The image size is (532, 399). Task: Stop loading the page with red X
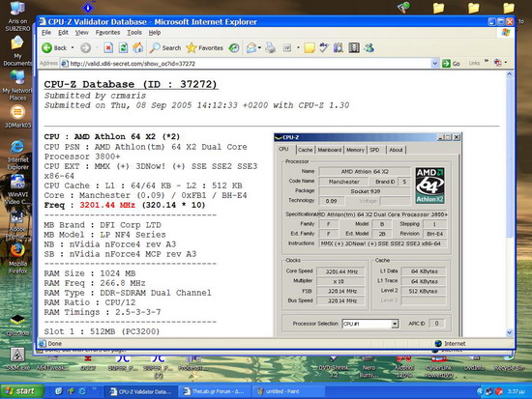108,47
